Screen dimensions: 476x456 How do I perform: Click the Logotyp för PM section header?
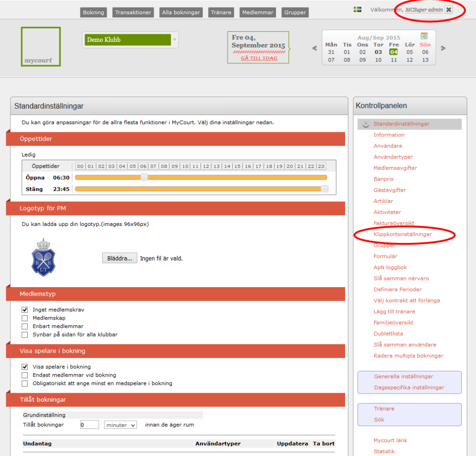[x=176, y=209]
